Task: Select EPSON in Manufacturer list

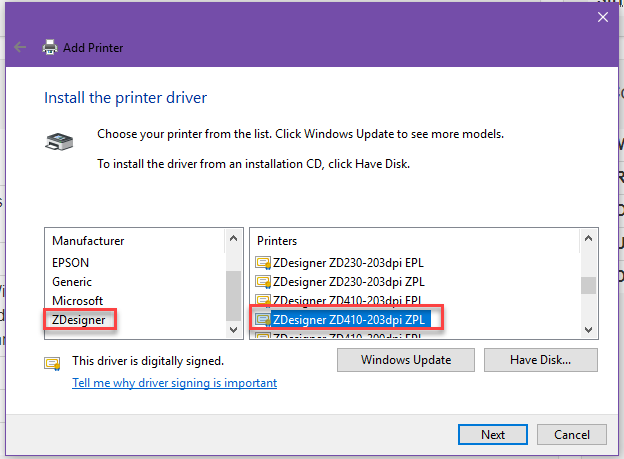Action: click(x=70, y=263)
